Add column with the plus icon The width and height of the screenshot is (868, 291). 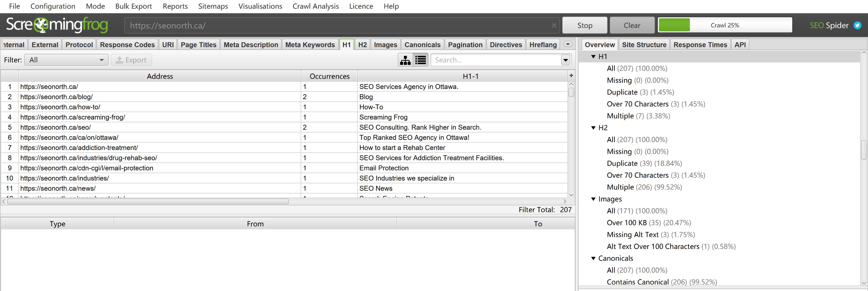click(x=571, y=76)
